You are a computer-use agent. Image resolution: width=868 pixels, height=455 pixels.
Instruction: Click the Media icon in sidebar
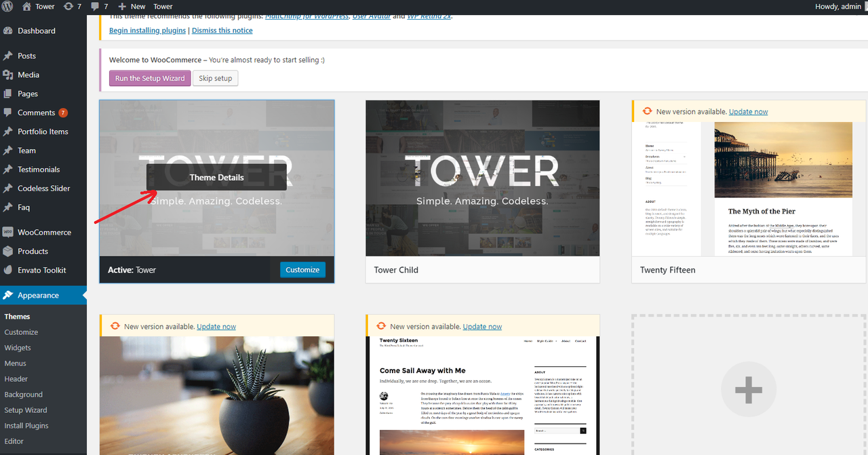click(x=8, y=75)
